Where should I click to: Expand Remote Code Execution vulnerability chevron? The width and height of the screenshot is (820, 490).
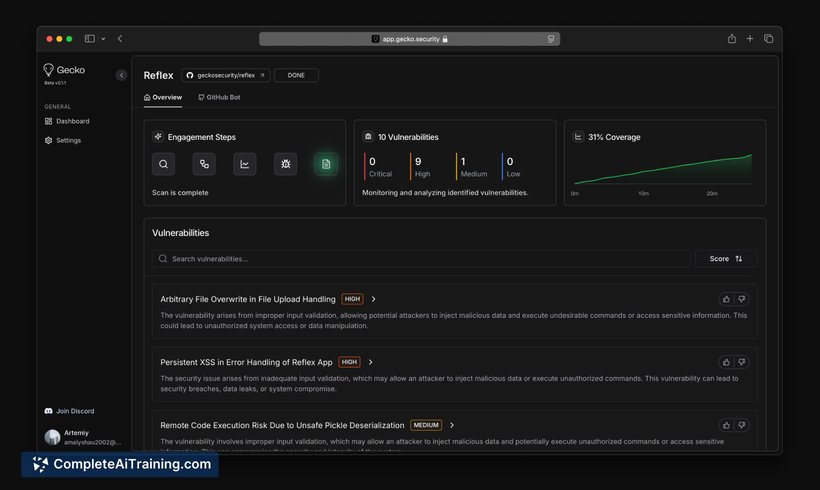(452, 425)
